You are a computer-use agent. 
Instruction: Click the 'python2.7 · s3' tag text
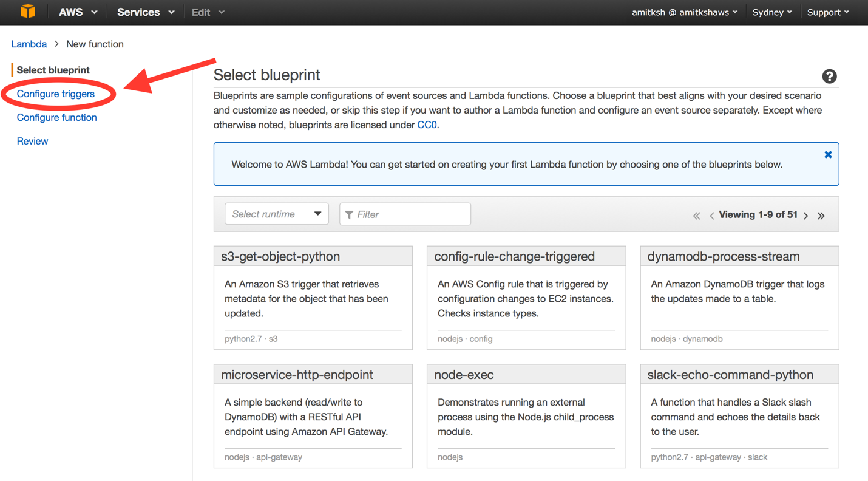pos(251,339)
